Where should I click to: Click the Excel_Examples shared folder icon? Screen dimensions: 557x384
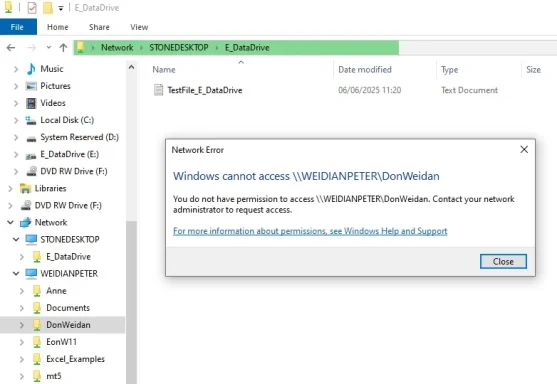click(x=37, y=359)
